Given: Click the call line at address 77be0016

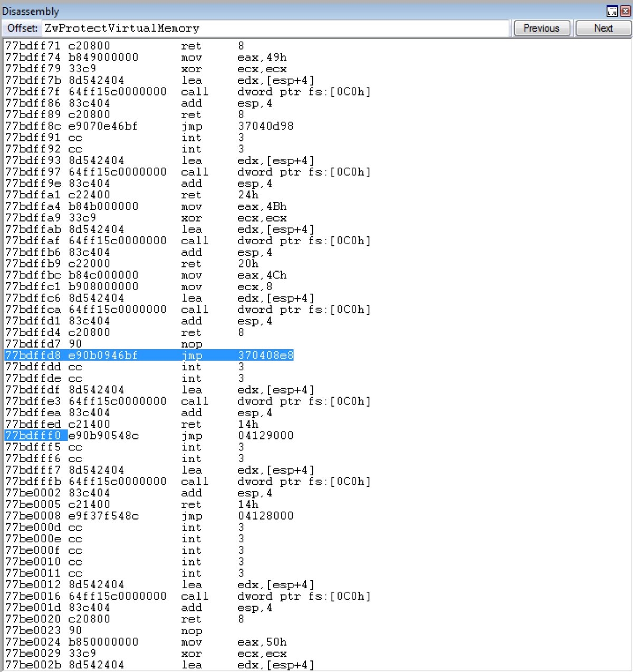Looking at the screenshot, I should click(x=188, y=596).
